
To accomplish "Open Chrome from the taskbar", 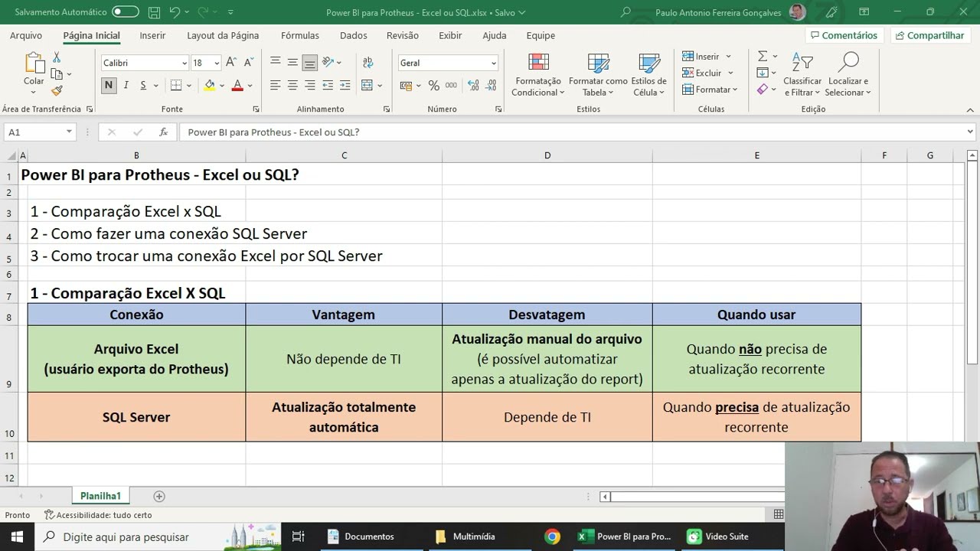I will [552, 536].
